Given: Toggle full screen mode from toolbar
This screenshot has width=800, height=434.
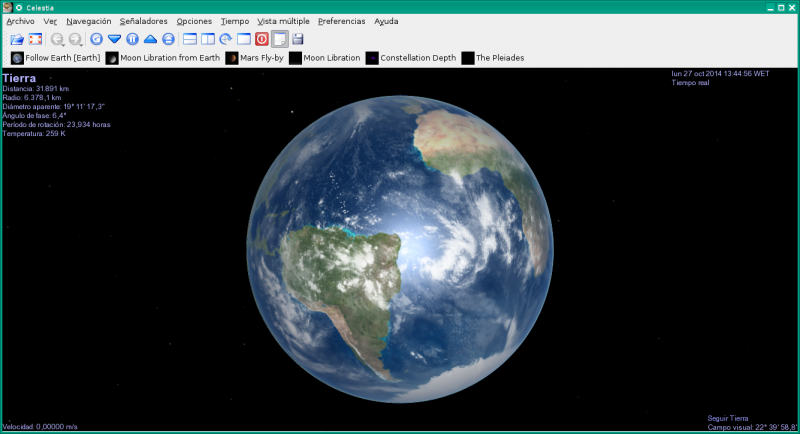Looking at the screenshot, I should point(35,39).
